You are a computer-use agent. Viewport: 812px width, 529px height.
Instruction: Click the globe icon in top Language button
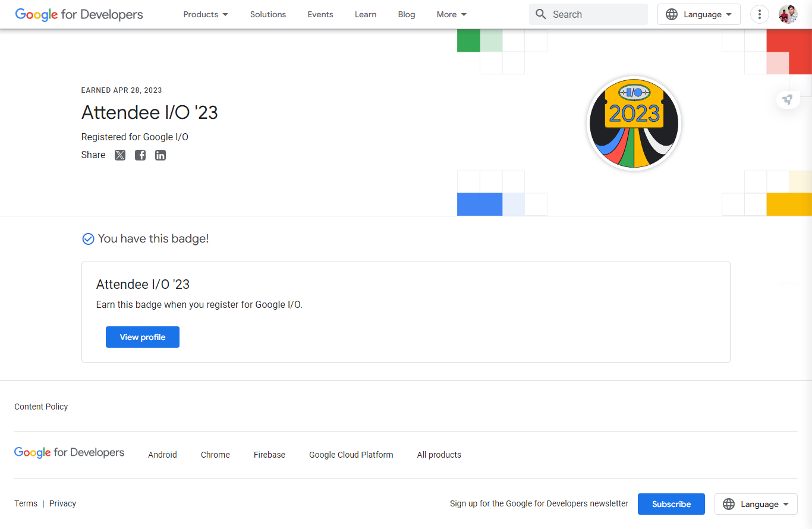pos(672,14)
